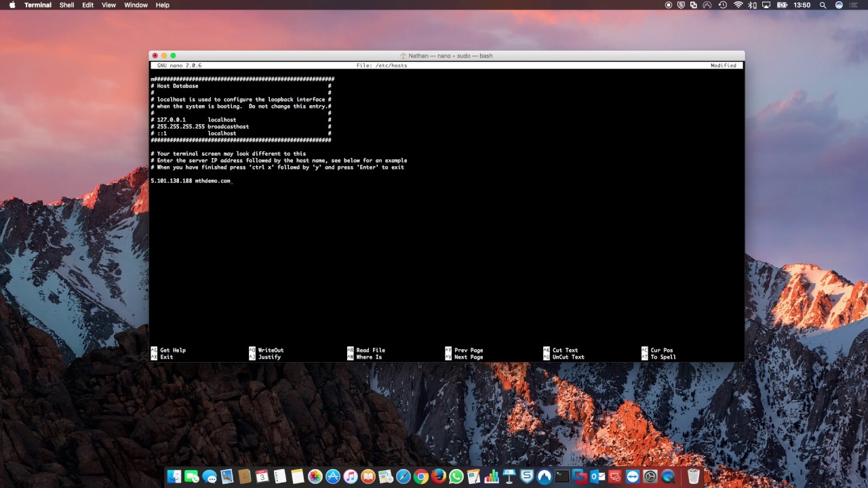Viewport: 868px width, 488px height.
Task: Open WhatsApp in the dock
Action: pyautogui.click(x=456, y=476)
